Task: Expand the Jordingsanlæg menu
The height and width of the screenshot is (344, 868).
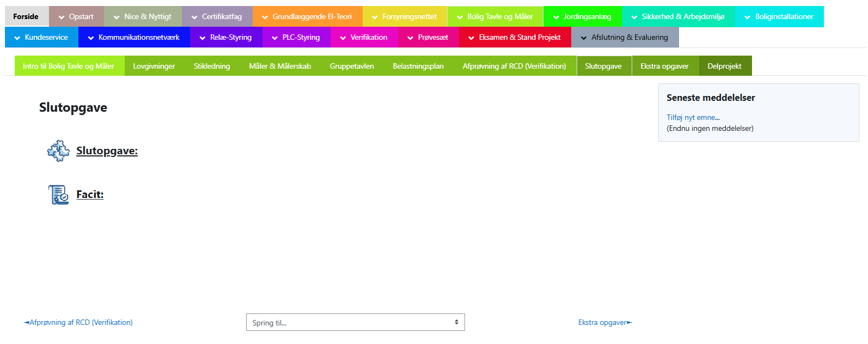Action: (582, 17)
